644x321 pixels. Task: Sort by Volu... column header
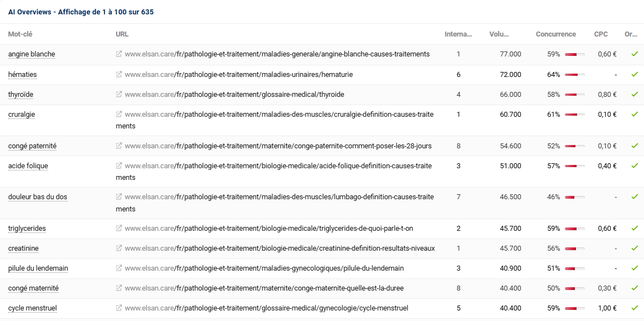499,34
